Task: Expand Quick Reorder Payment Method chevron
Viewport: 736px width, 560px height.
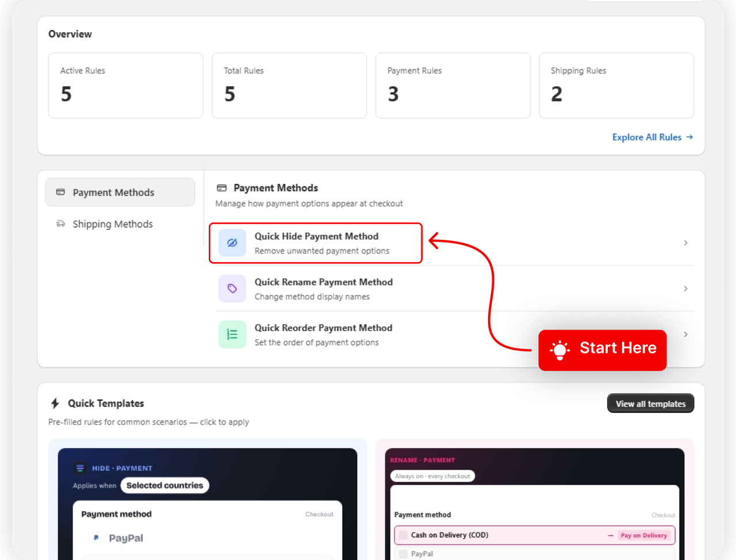Action: [x=685, y=335]
